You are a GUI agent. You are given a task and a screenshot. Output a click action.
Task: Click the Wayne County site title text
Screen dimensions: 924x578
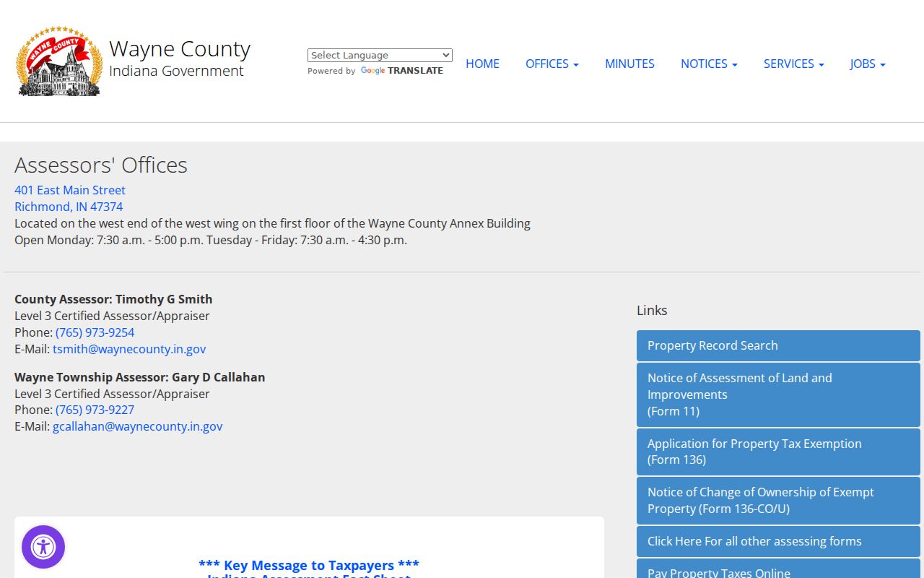tap(180, 49)
